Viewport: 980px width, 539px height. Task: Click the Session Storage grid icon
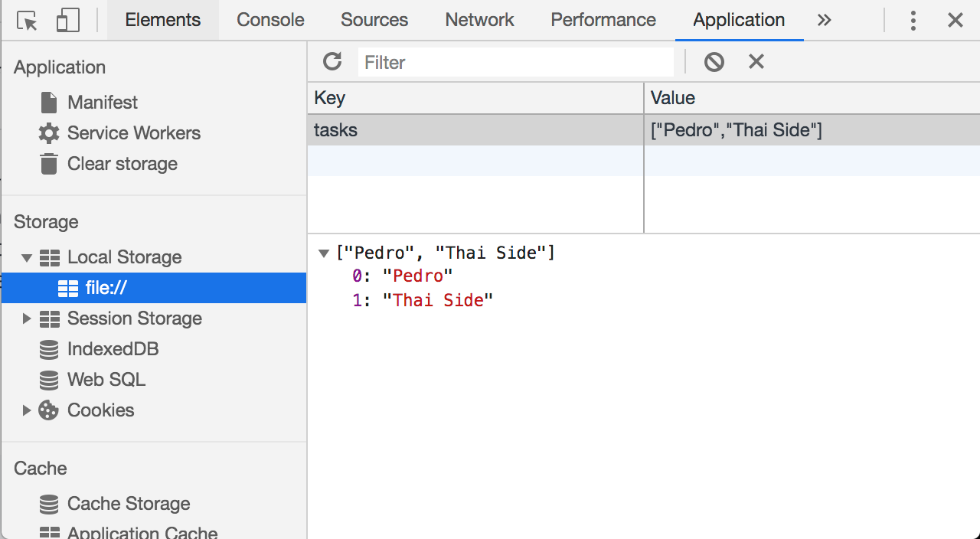point(49,318)
